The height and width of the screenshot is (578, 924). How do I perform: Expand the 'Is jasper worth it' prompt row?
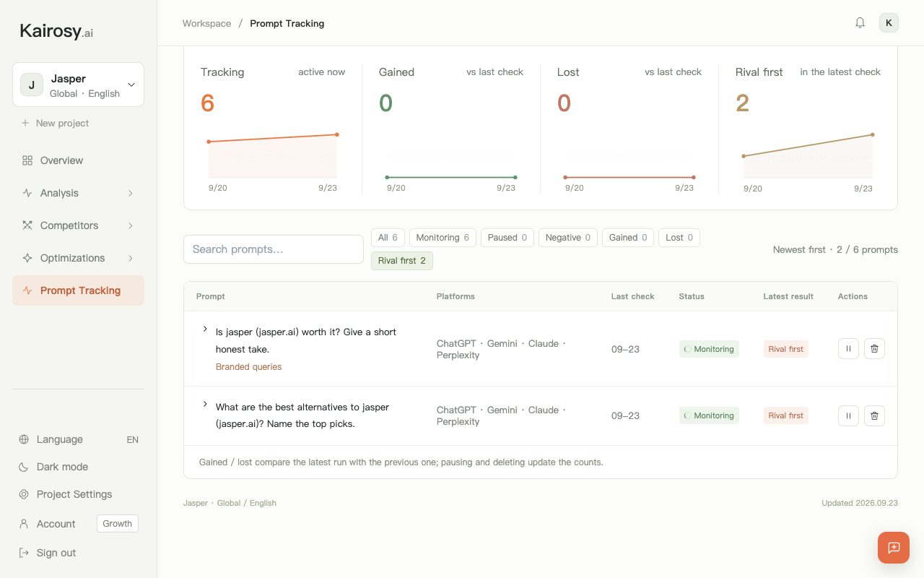coord(205,329)
